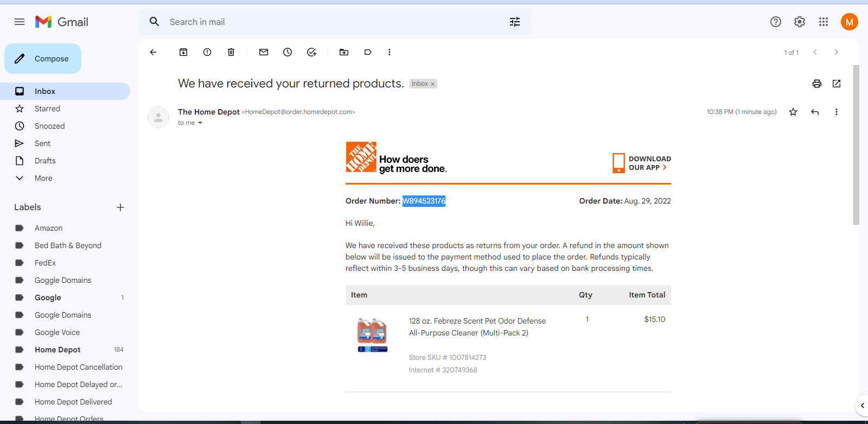
Task: Open the Home Depot label
Action: (58, 350)
